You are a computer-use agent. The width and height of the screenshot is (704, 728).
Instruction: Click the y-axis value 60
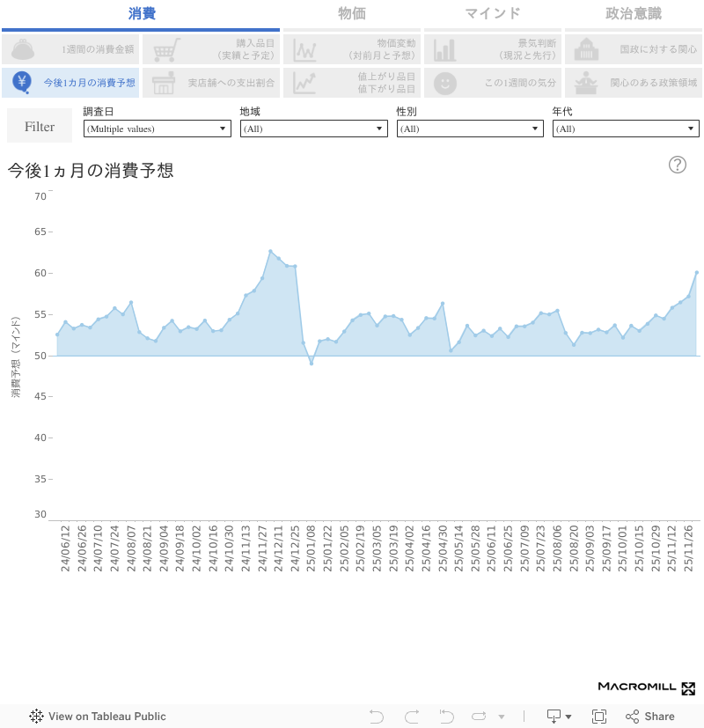[x=40, y=273]
